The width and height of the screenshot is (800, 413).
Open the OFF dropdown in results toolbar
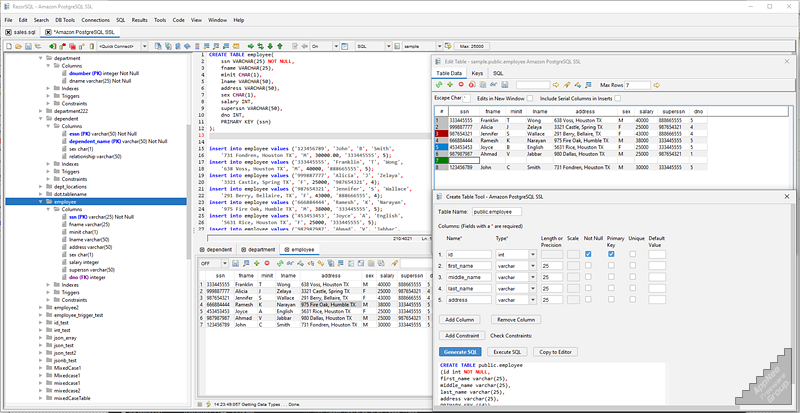point(225,263)
